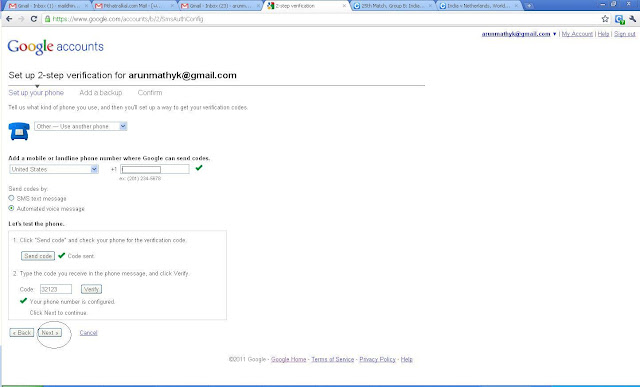Switch to India v Netherlands tab
Screen dimensions: 640x387
(477, 6)
